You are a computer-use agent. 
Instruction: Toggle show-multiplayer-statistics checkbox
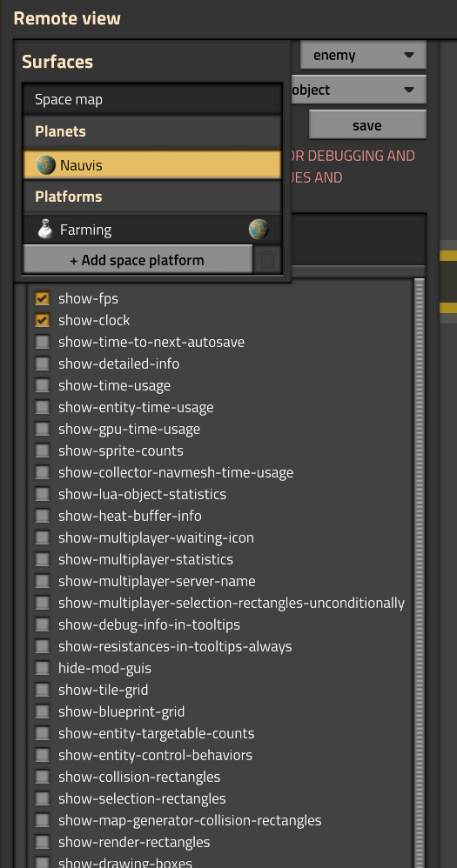point(42,559)
